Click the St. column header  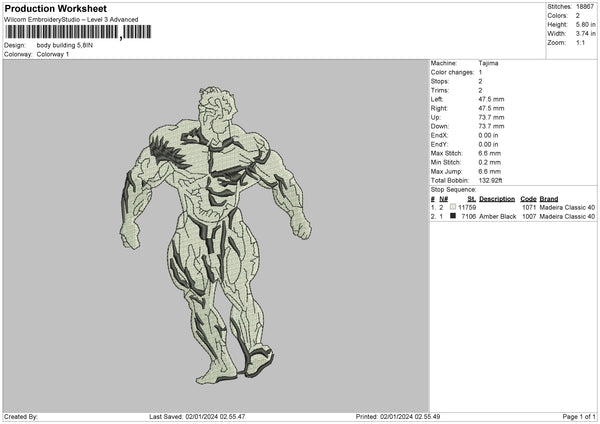[x=471, y=198]
